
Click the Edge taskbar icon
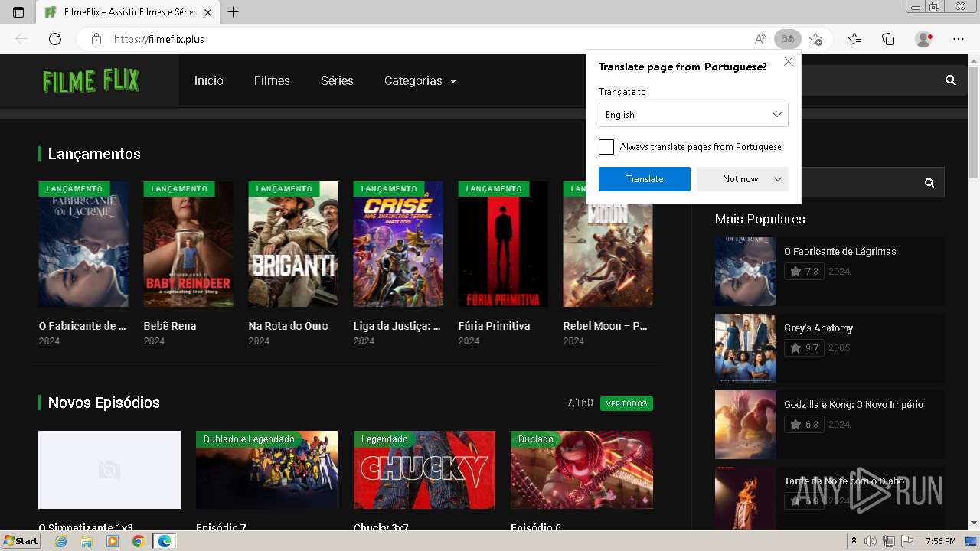pyautogui.click(x=164, y=541)
